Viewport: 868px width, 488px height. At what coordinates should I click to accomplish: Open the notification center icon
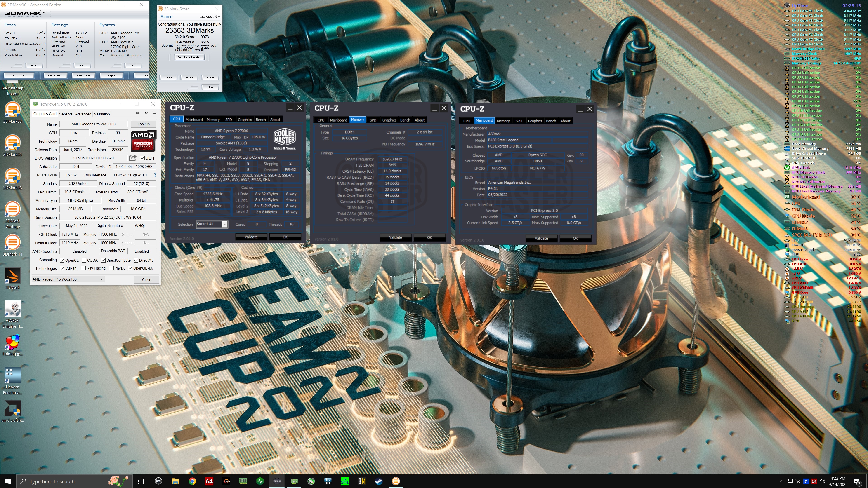click(x=857, y=482)
